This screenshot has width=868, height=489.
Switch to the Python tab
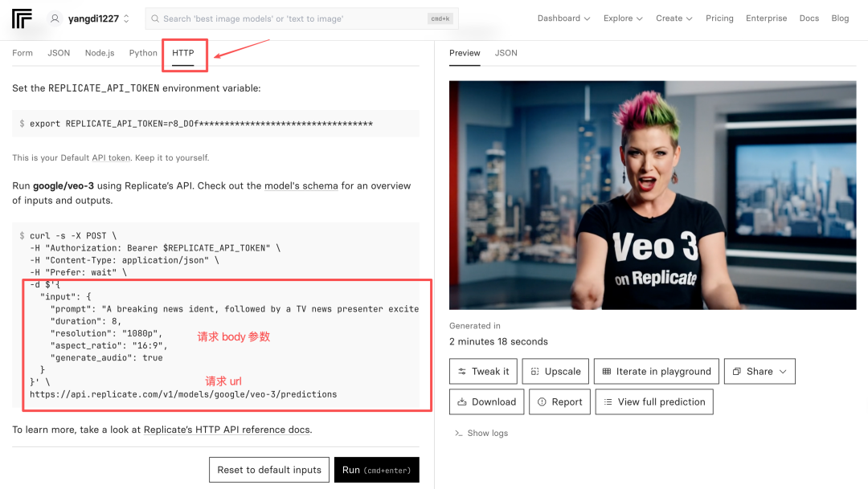tap(143, 52)
